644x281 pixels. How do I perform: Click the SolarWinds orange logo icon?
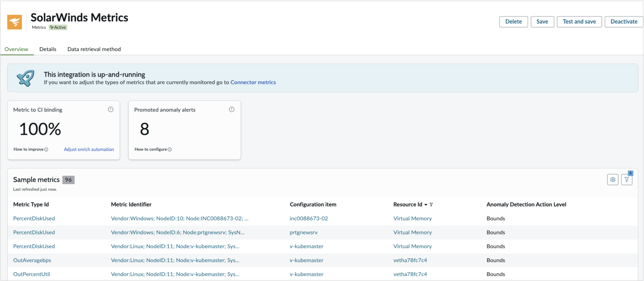pyautogui.click(x=14, y=22)
